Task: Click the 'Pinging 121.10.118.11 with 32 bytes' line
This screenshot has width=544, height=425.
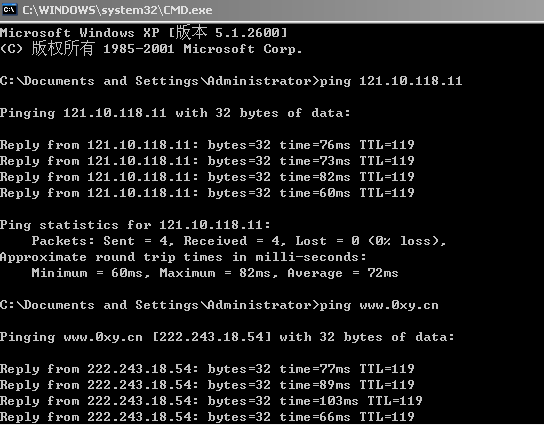Action: pos(175,113)
